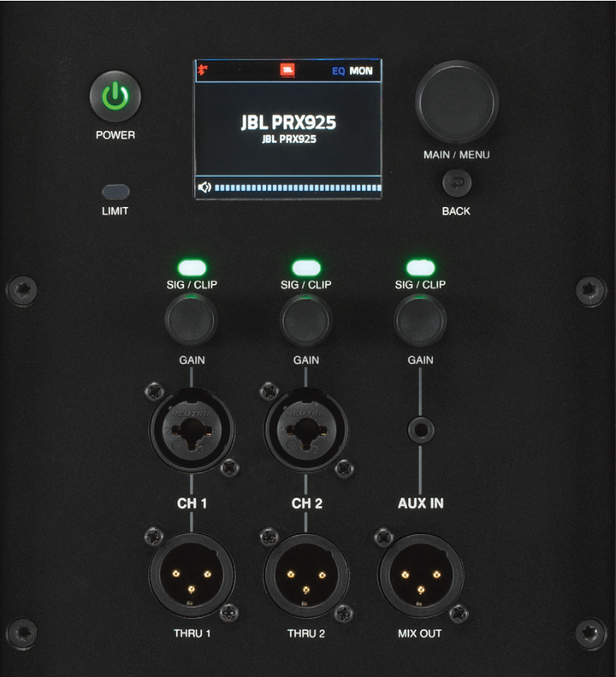
Task: Click the AUX IN SIG / CLIP LED
Action: [x=420, y=268]
